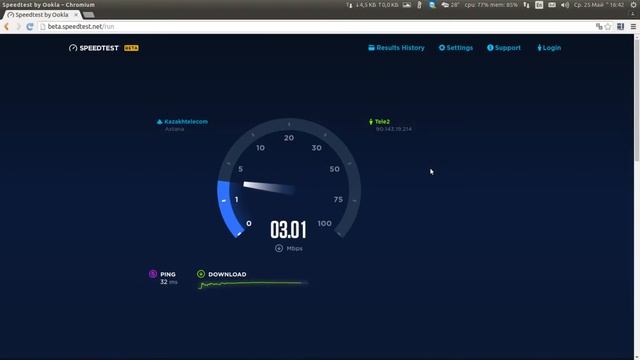Open the sound volume indicator
The height and width of the screenshot is (360, 640).
[565, 5]
